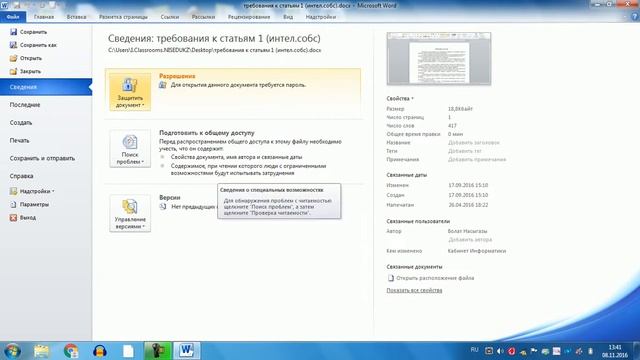Expand the Поиск проблем dropdown button

click(130, 149)
